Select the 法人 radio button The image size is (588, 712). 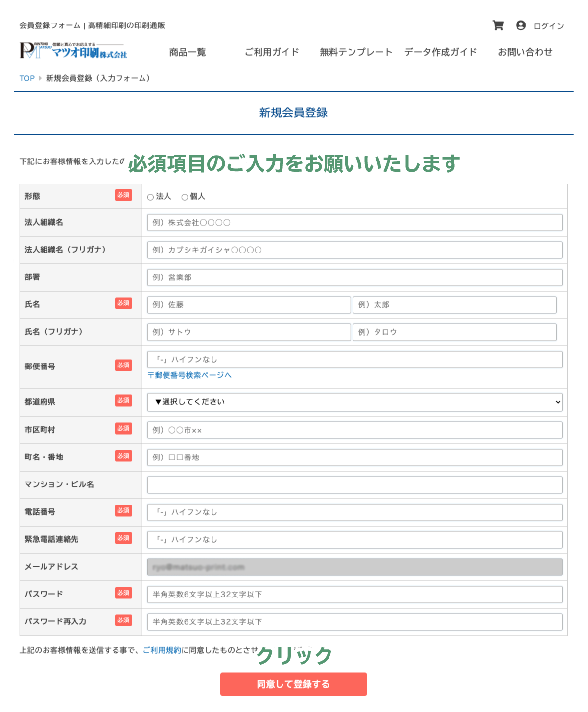(x=150, y=197)
